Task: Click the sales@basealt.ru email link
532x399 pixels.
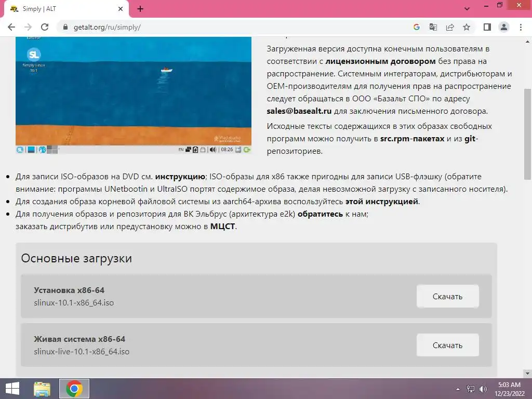Action: [299, 111]
